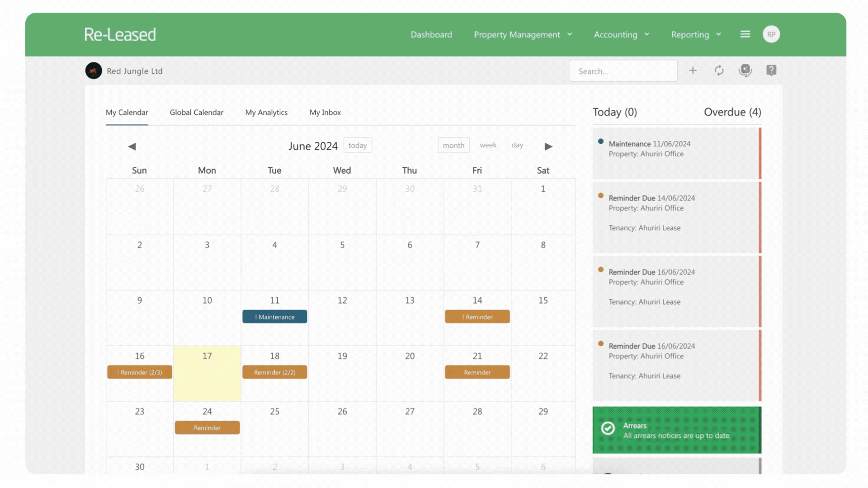This screenshot has height=488, width=868.
Task: Open the My Inbox tab
Action: point(325,113)
